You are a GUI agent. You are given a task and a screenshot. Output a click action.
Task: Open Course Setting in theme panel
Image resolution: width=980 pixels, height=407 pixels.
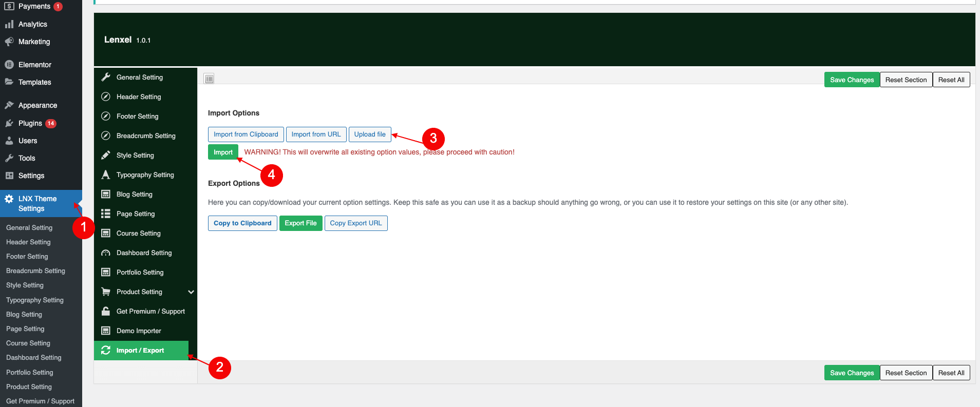(146, 233)
